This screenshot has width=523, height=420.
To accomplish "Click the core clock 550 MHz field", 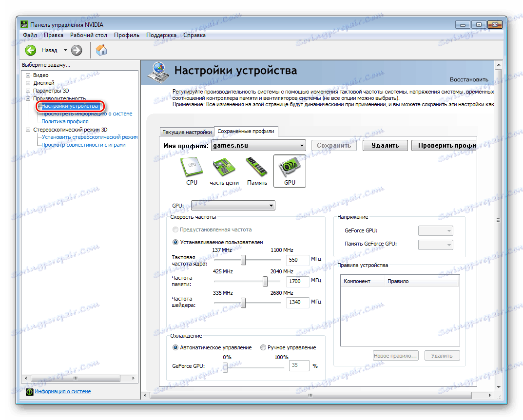I will (297, 260).
